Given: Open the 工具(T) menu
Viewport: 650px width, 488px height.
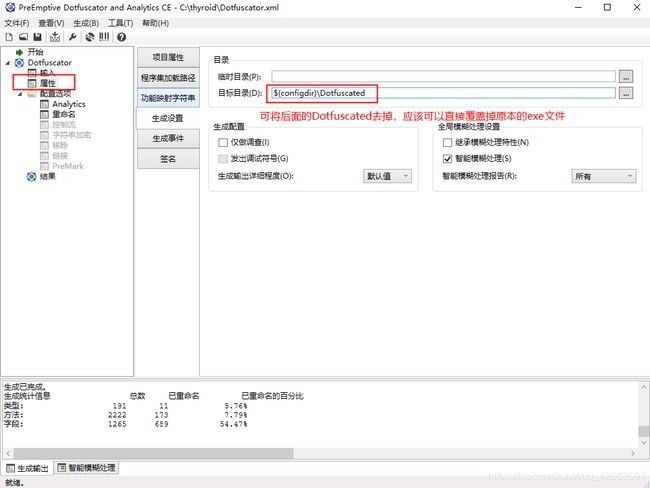Looking at the screenshot, I should tap(120, 23).
